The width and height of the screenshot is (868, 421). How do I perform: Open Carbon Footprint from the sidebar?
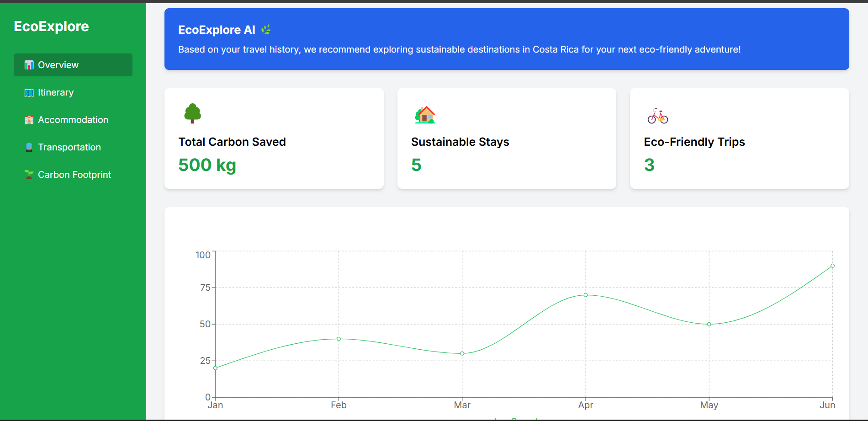pyautogui.click(x=74, y=175)
